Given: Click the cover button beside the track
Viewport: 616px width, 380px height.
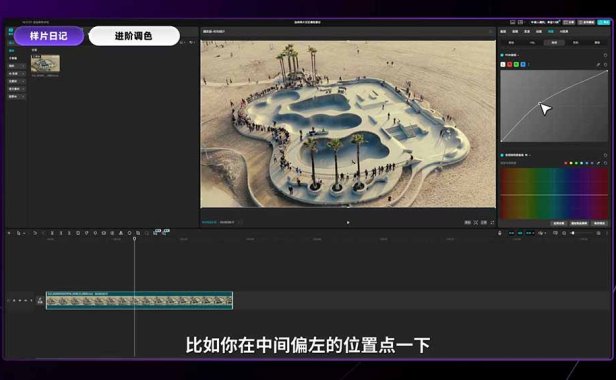Looking at the screenshot, I should coord(40,300).
